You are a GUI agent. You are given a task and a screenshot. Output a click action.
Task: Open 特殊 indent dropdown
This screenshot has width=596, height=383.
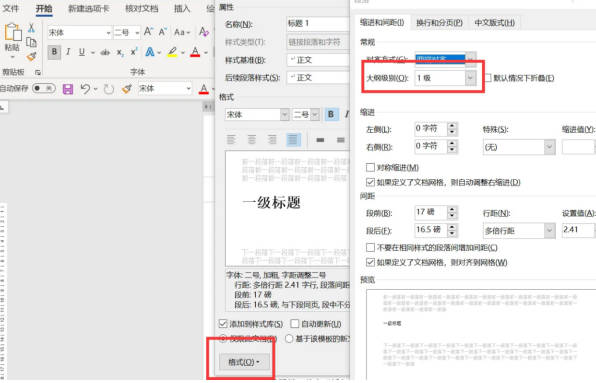(549, 147)
